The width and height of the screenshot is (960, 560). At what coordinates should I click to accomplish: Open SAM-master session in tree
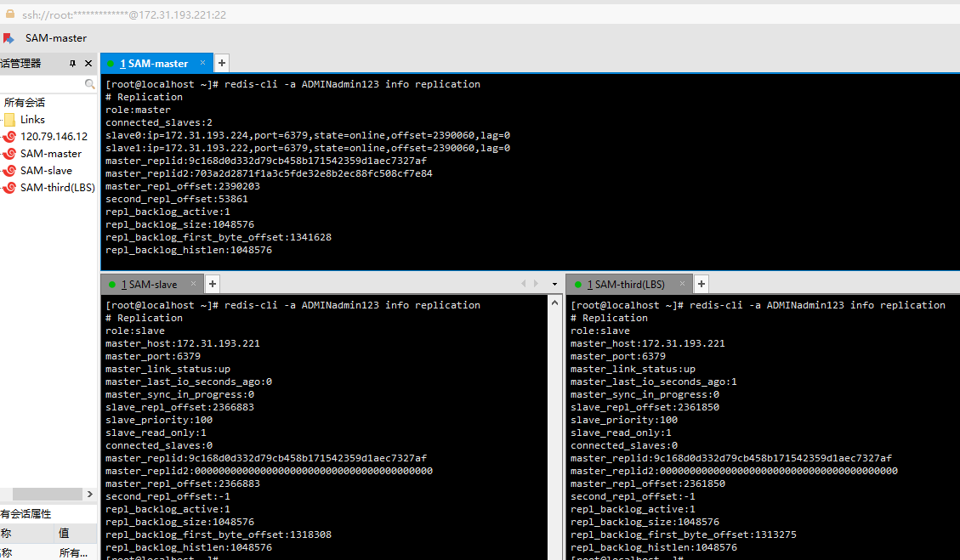51,154
